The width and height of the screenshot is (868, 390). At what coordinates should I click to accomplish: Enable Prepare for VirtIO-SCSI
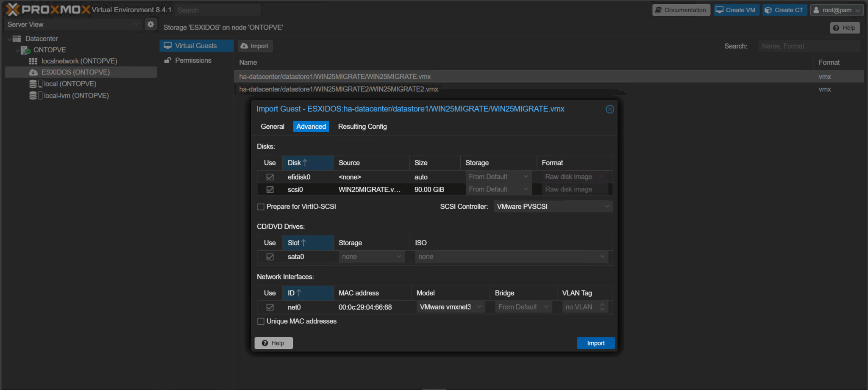(x=261, y=207)
